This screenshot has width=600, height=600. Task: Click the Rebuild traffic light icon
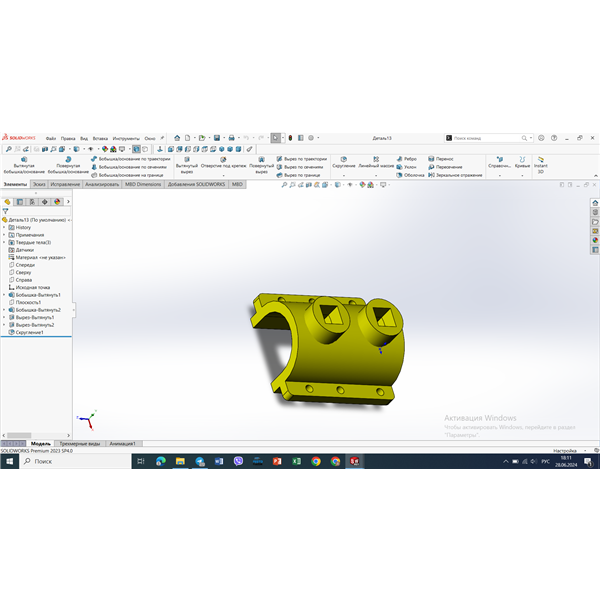tap(290, 138)
